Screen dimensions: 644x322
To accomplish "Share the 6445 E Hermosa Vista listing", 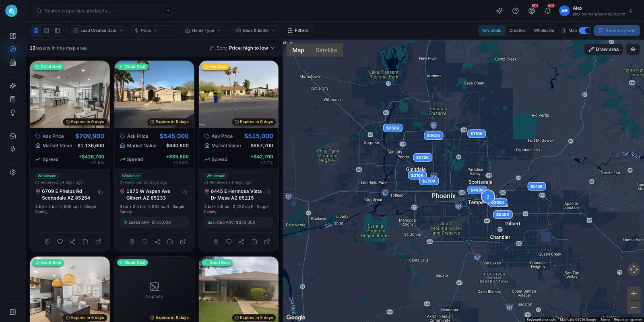I will point(242,242).
